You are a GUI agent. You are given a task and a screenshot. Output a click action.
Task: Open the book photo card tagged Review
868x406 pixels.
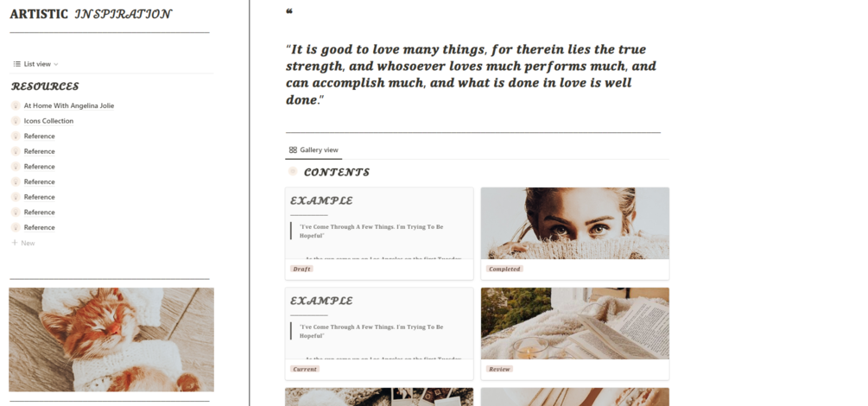click(x=574, y=333)
